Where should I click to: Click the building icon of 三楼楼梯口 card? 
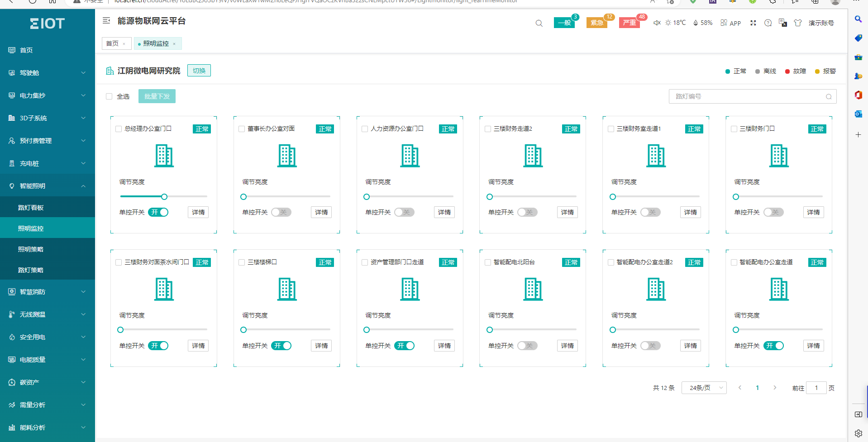pyautogui.click(x=287, y=290)
